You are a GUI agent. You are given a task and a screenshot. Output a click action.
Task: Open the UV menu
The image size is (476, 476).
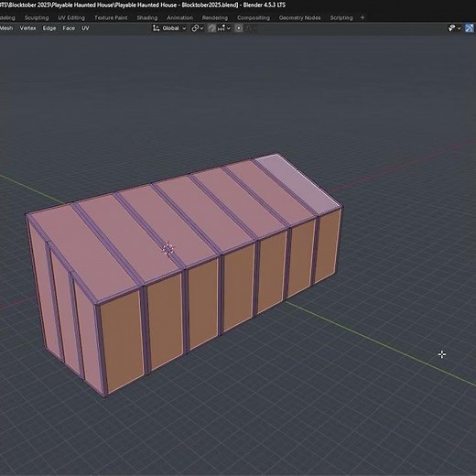(85, 28)
